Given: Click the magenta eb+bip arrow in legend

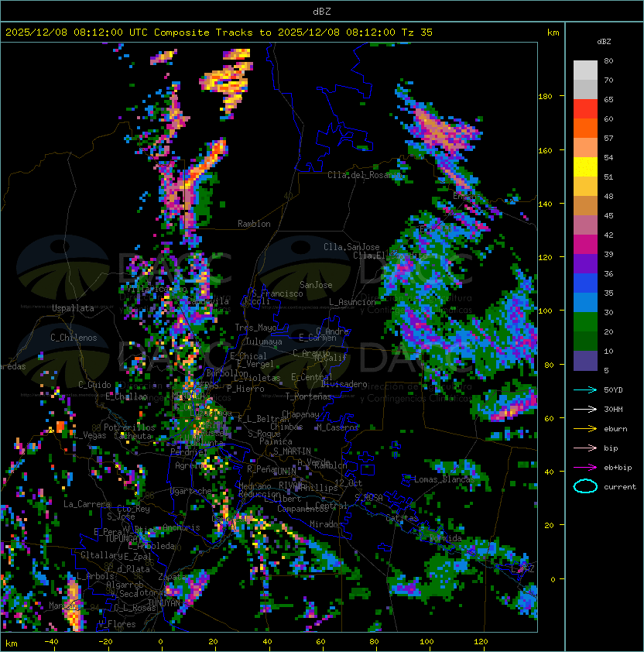Looking at the screenshot, I should 585,468.
